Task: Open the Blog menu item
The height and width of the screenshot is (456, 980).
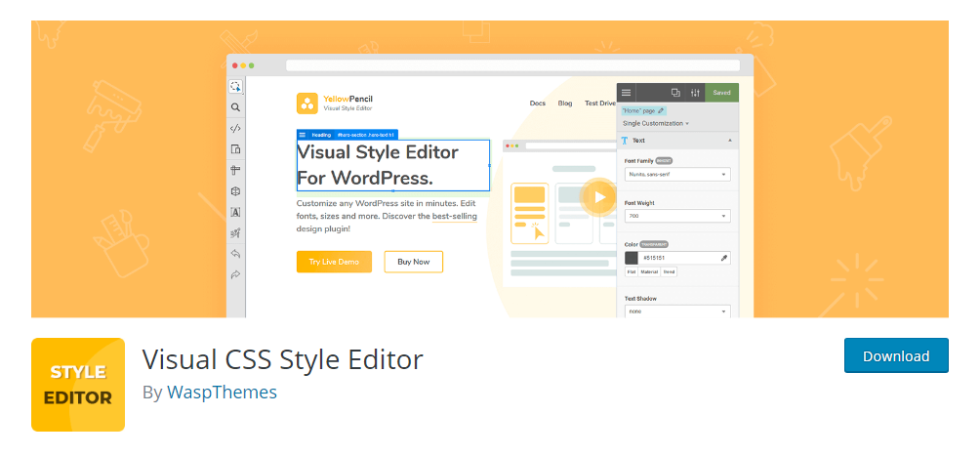Action: click(565, 104)
